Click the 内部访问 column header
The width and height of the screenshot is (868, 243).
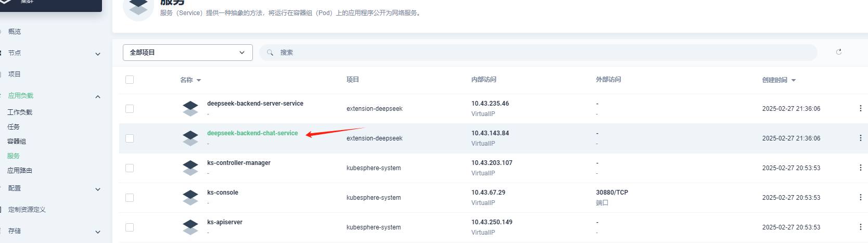click(484, 80)
